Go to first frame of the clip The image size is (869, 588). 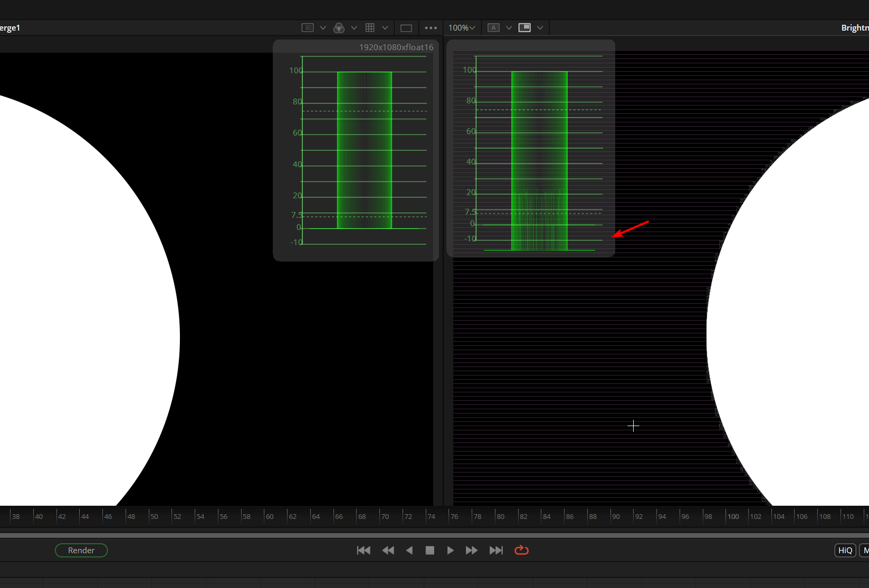click(364, 550)
